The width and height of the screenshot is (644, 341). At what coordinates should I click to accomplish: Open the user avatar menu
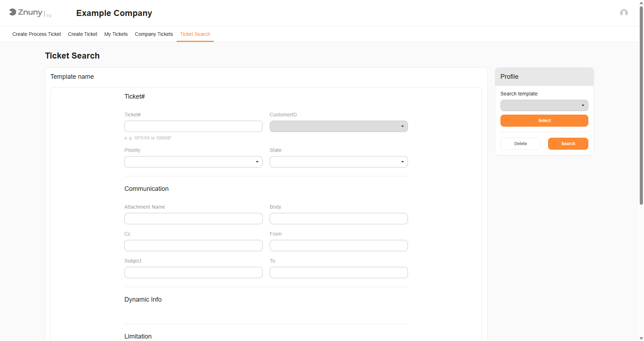point(624,13)
